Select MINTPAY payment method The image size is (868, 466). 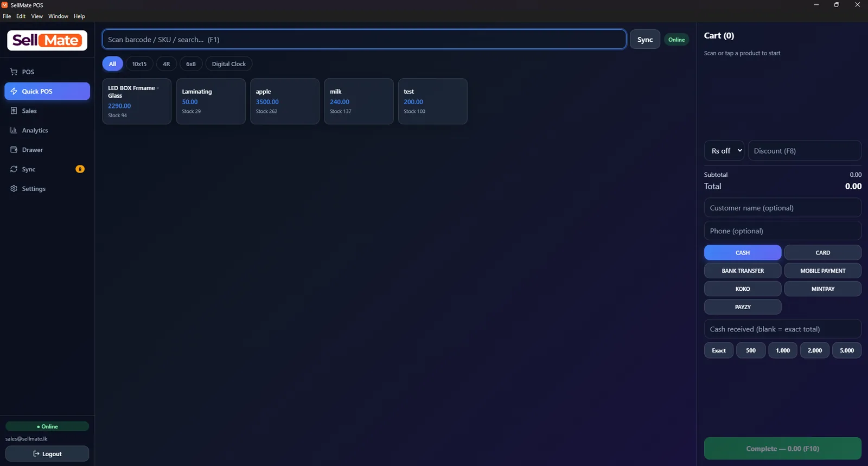pos(822,289)
